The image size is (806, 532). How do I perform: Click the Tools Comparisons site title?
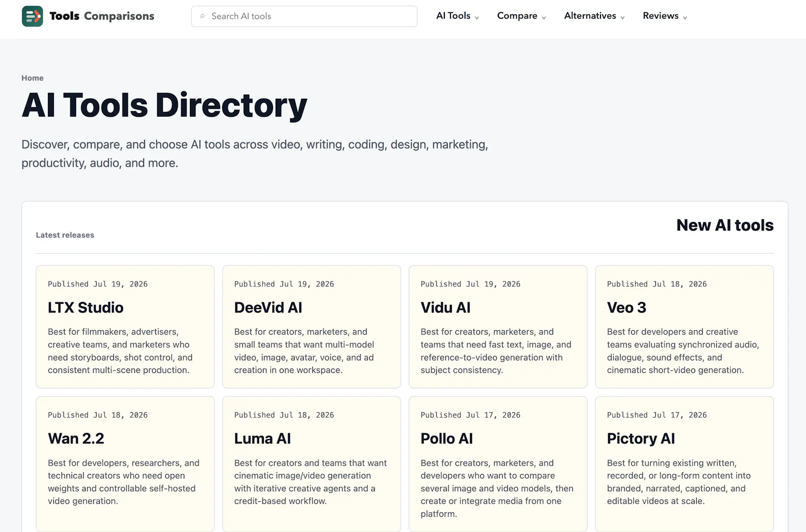tap(102, 16)
